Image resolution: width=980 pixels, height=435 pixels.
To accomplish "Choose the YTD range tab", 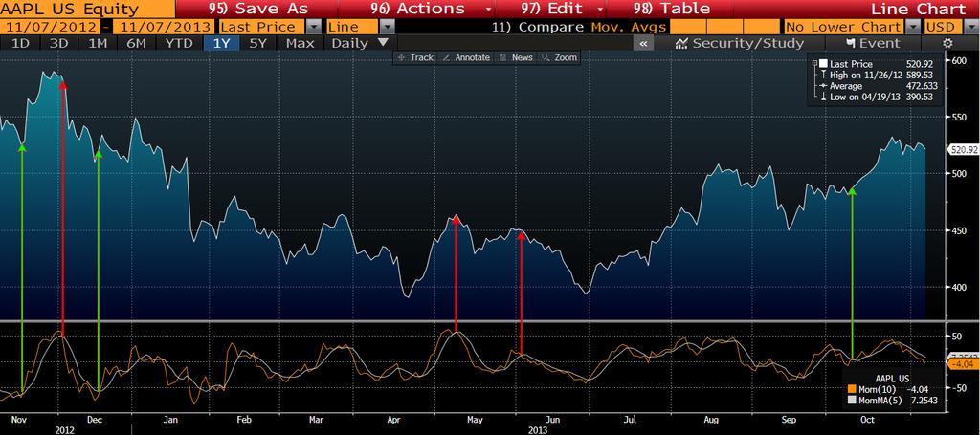I will 179,43.
